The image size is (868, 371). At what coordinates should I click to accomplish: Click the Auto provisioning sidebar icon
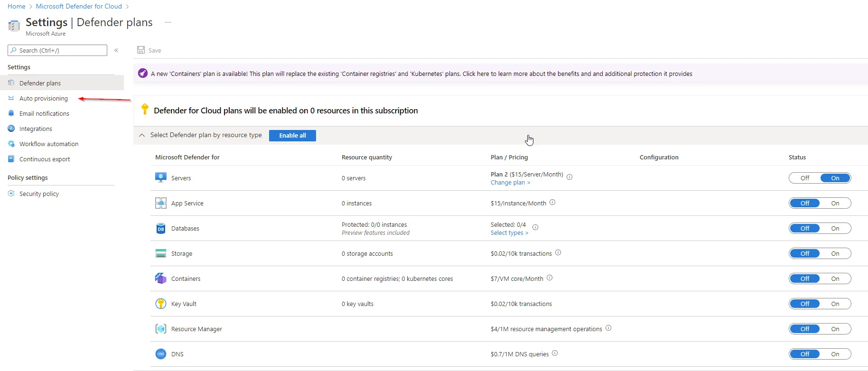pyautogui.click(x=11, y=98)
